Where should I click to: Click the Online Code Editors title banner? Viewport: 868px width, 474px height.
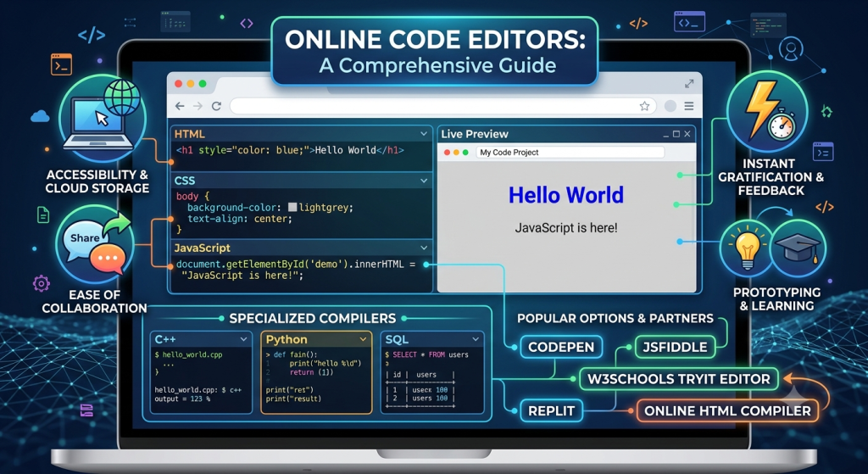point(435,52)
